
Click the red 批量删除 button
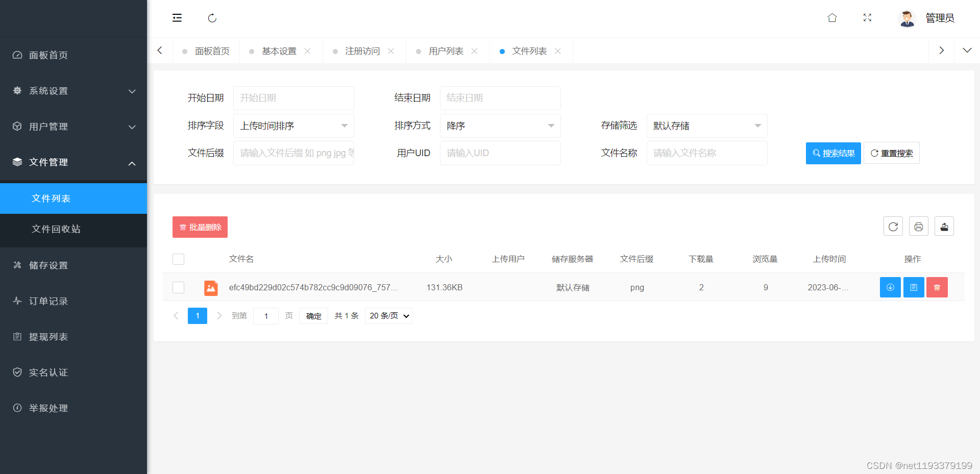(x=200, y=227)
